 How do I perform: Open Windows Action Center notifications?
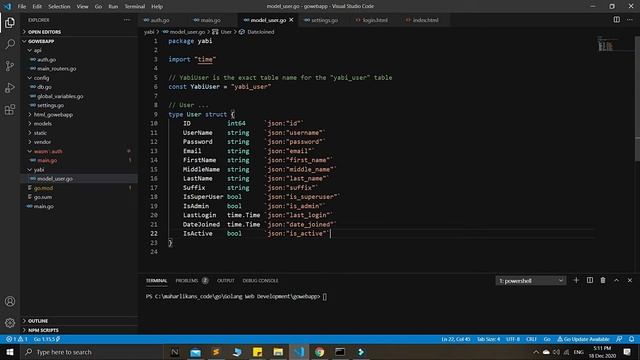[627, 352]
